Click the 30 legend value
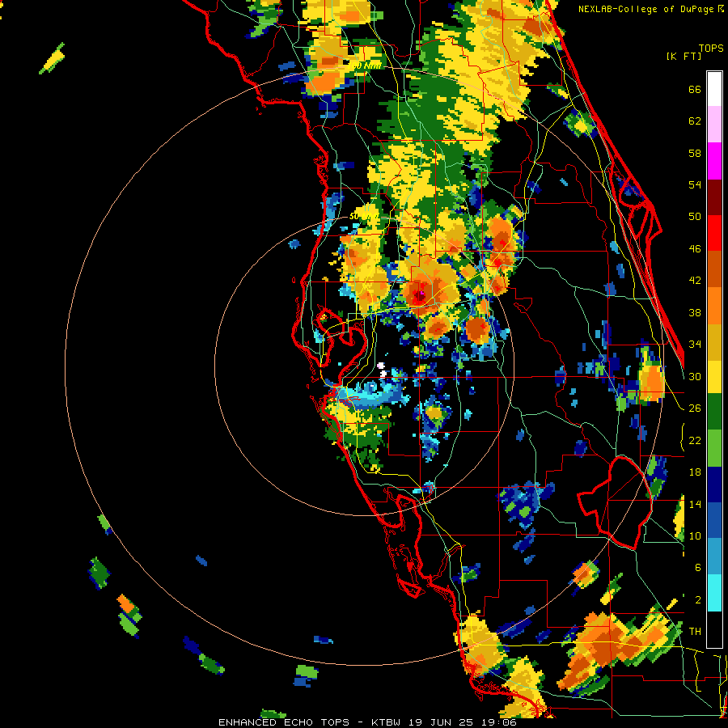 pos(695,376)
